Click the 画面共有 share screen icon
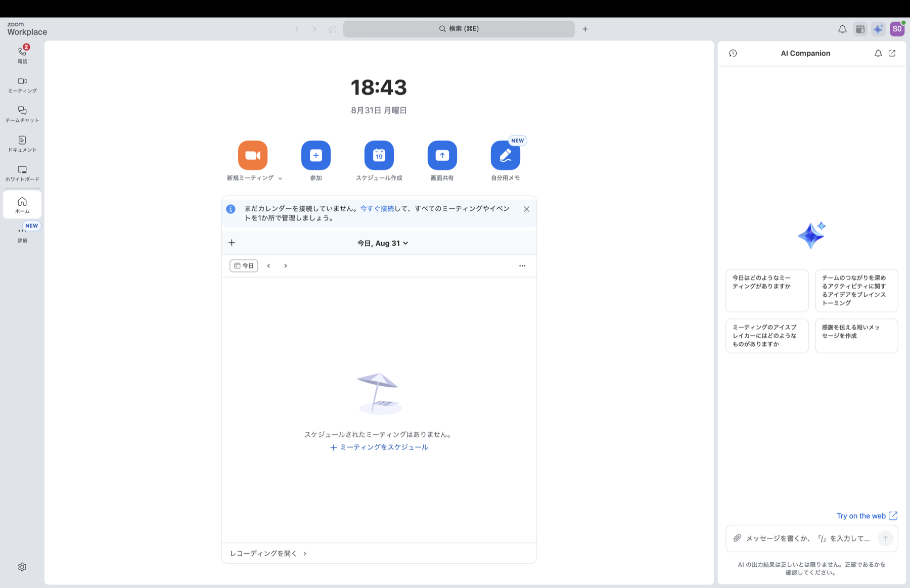The width and height of the screenshot is (910, 588). (x=442, y=155)
